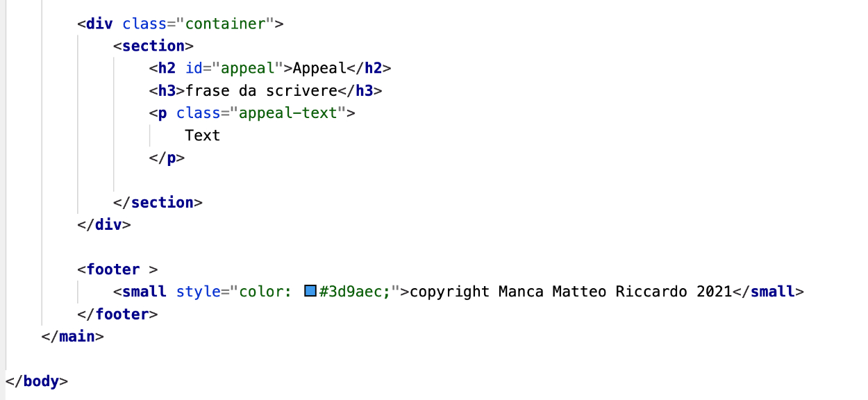Click the "appeal-text" class value
Image resolution: width=868 pixels, height=400 pixels.
pyautogui.click(x=292, y=113)
